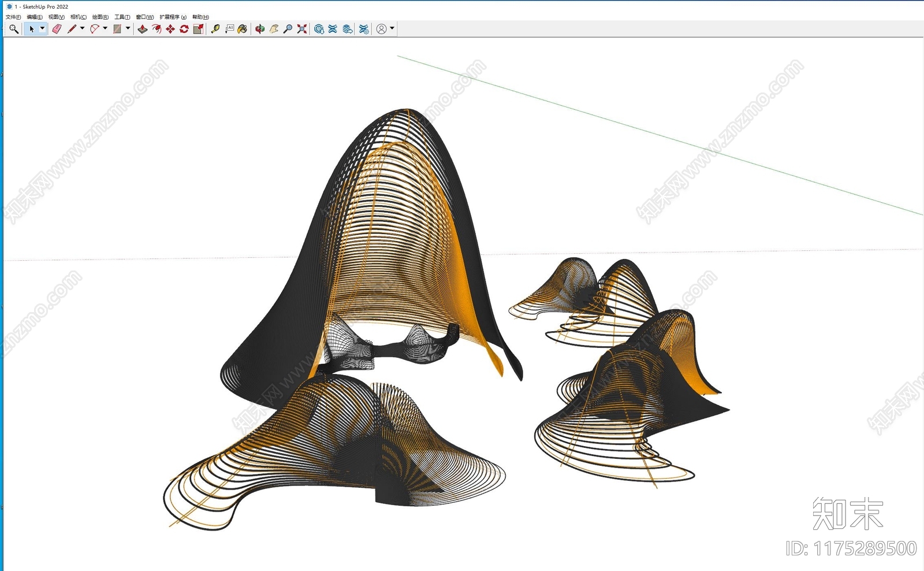The image size is (924, 571).
Task: Select the Scale tool
Action: click(198, 28)
